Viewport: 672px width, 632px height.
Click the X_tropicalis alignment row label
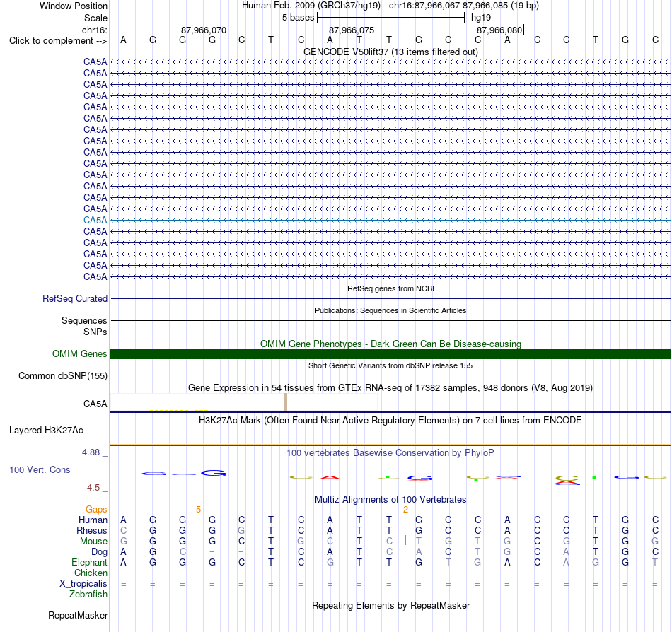coord(83,584)
